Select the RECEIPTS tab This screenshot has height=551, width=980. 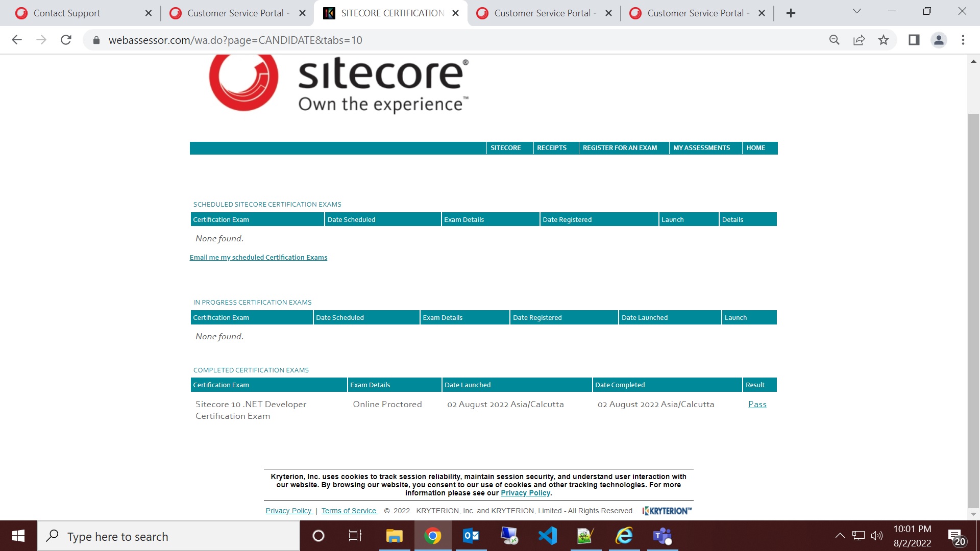(x=552, y=147)
